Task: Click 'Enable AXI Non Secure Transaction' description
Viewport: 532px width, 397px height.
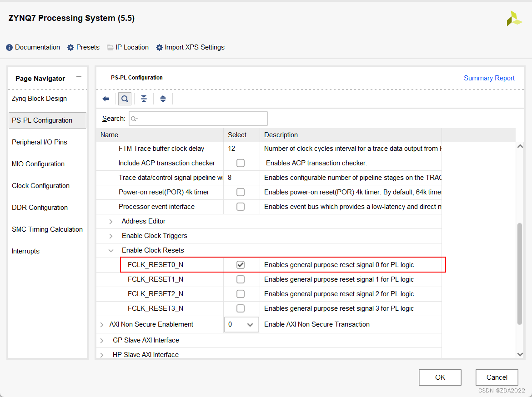Action: pos(317,324)
